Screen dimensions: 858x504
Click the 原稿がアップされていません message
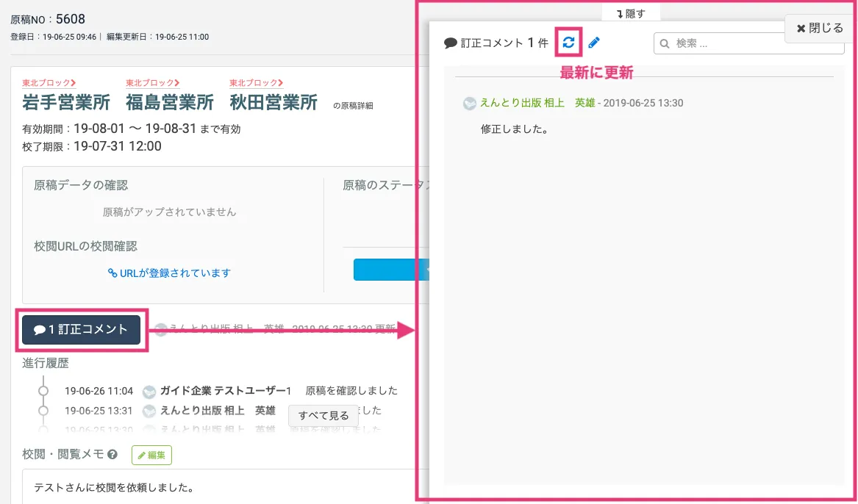pos(170,212)
